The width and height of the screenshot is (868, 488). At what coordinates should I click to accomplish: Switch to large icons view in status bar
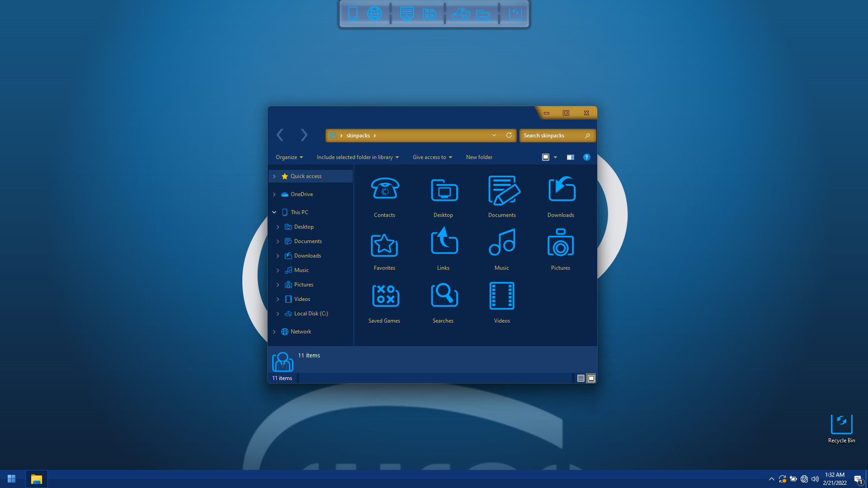point(591,378)
